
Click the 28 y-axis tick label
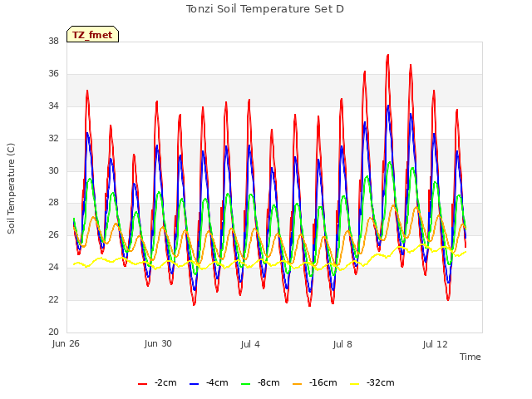click(x=53, y=203)
